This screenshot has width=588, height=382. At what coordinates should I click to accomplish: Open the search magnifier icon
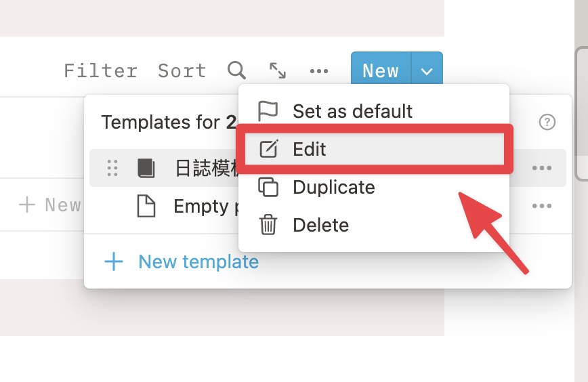point(236,70)
